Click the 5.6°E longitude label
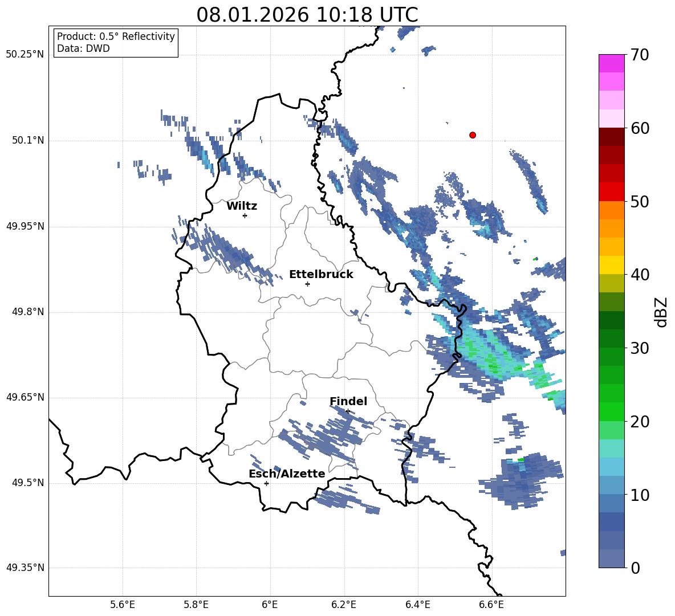This screenshot has width=675, height=616. [x=123, y=605]
